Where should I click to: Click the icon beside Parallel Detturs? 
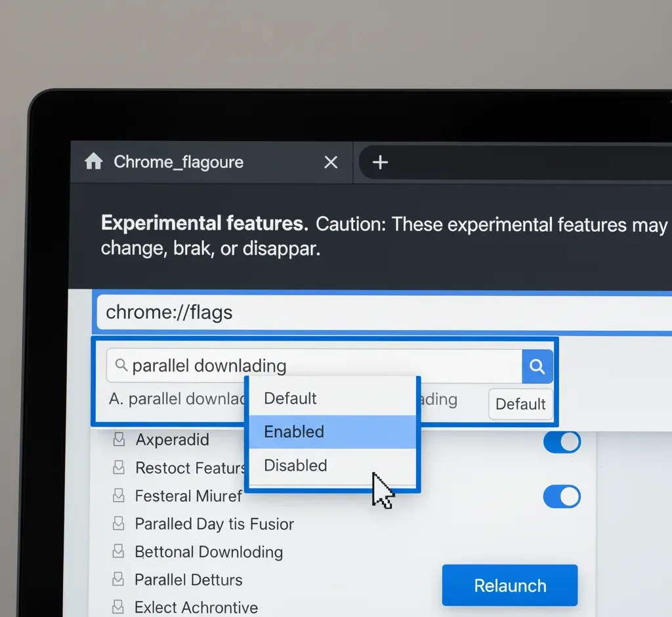(119, 580)
